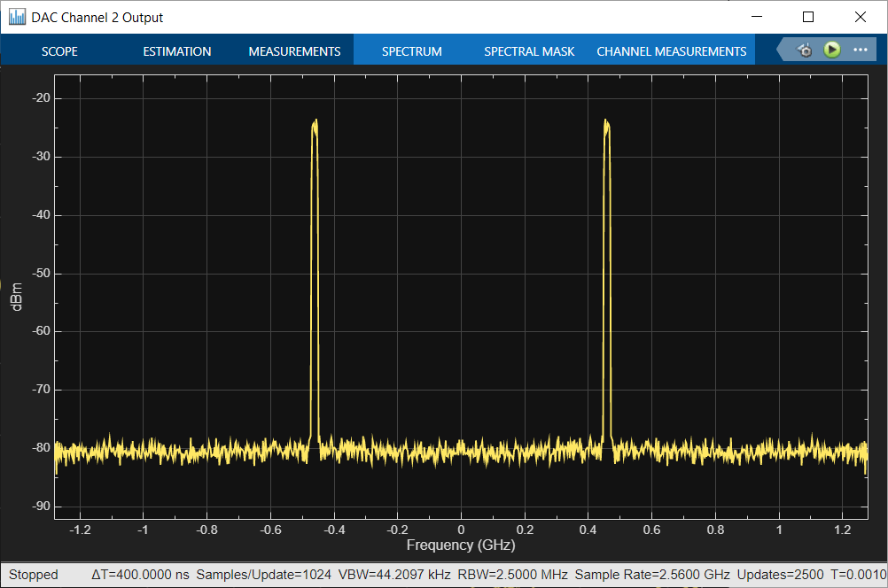This screenshot has height=588, width=888.
Task: Open the scope settings gear icon
Action: point(805,50)
